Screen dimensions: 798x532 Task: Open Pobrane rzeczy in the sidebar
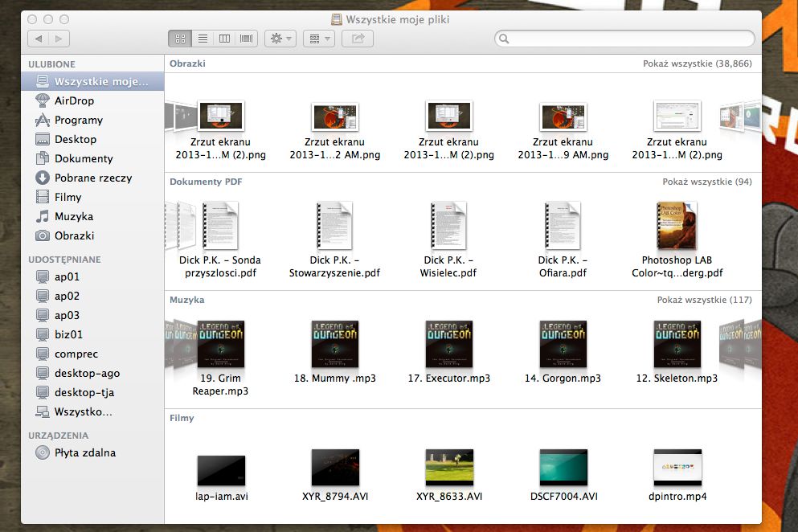(92, 178)
